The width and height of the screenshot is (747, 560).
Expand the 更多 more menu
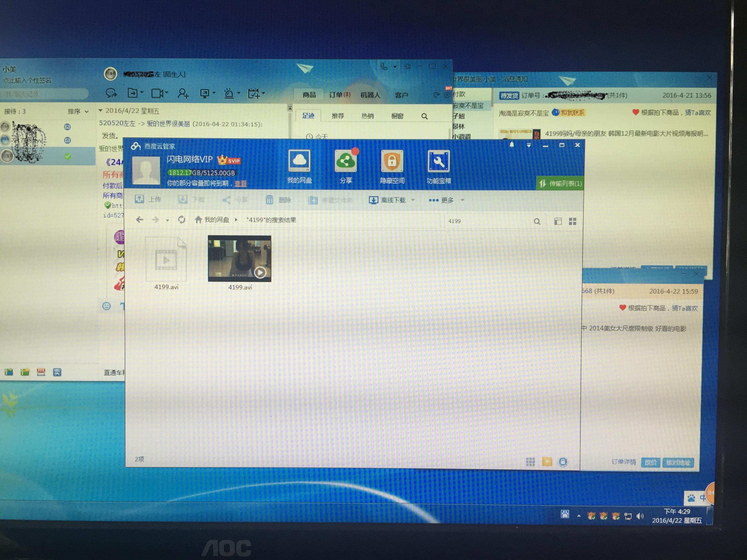point(446,200)
